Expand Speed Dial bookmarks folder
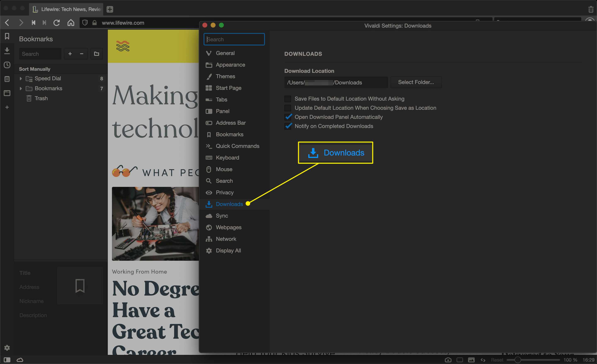This screenshot has height=364, width=597. click(x=21, y=78)
